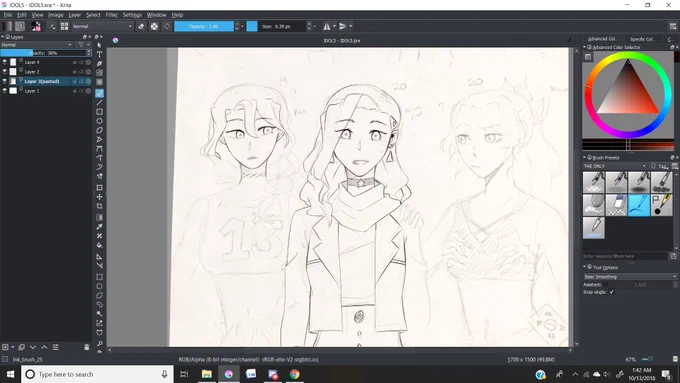Toggle preserve alpha in toolbar

click(154, 26)
